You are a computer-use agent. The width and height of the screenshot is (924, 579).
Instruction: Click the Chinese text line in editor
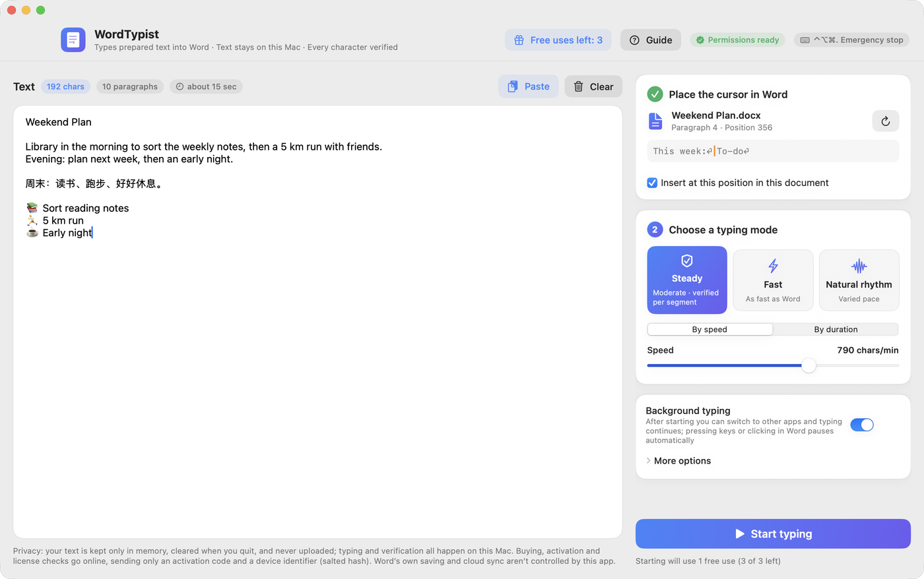(x=94, y=183)
